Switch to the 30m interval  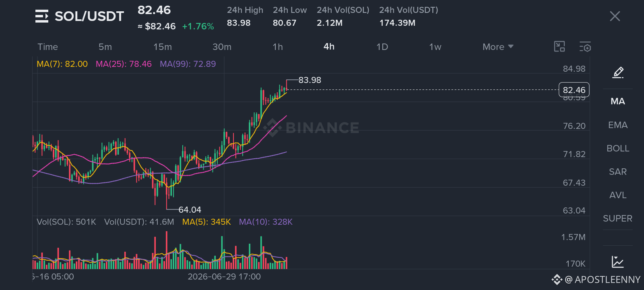point(222,47)
